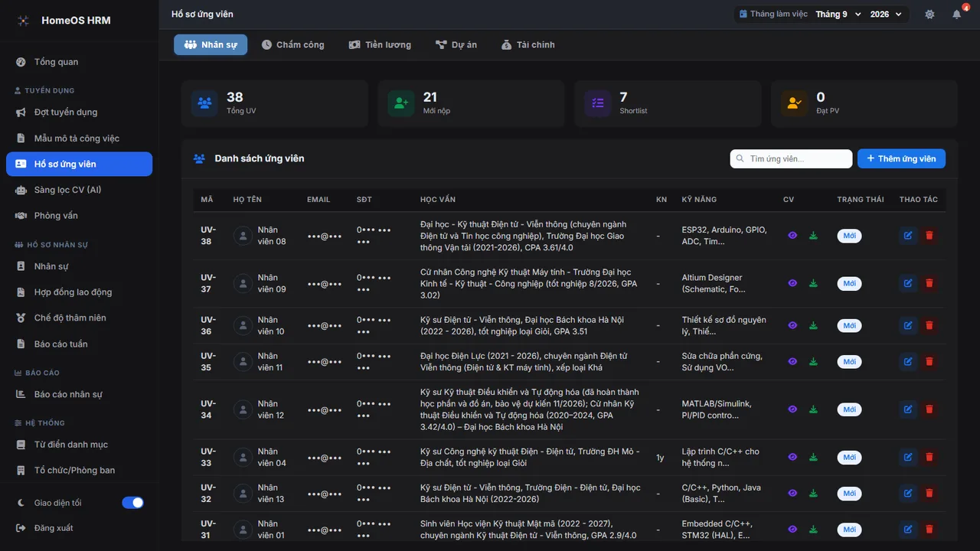View CV of UV-38 via eye icon
Image resolution: width=980 pixels, height=551 pixels.
tap(792, 236)
